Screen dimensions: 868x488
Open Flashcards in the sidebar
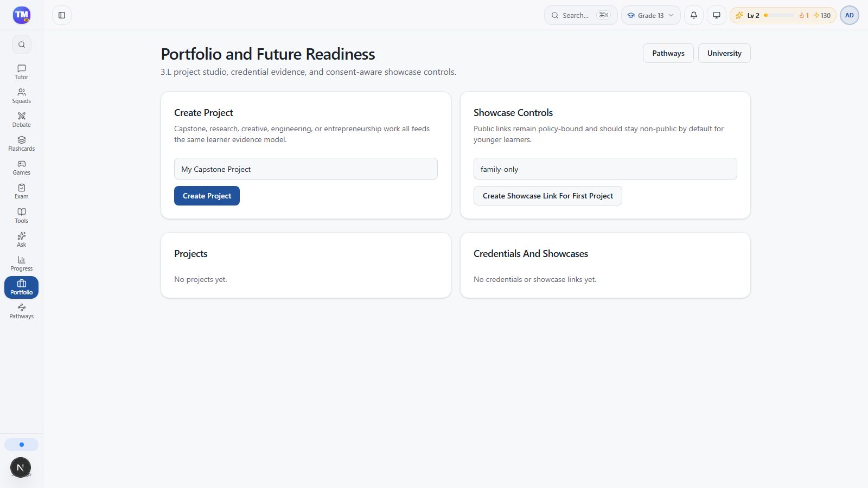(22, 144)
